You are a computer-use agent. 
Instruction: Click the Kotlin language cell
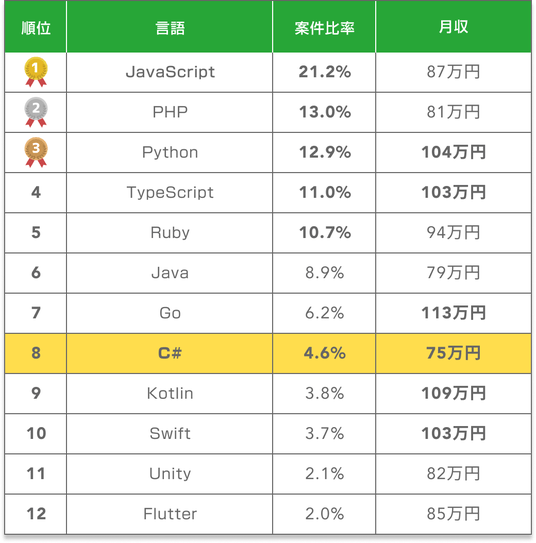tap(170, 393)
